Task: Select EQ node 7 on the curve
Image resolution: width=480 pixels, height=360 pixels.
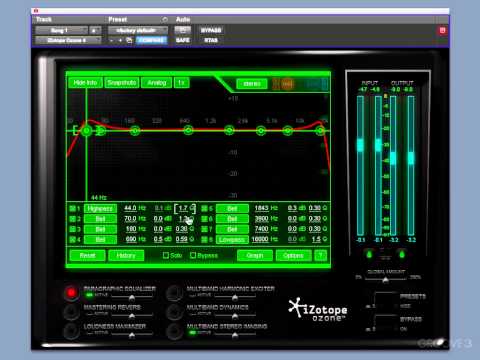Action: [288, 130]
